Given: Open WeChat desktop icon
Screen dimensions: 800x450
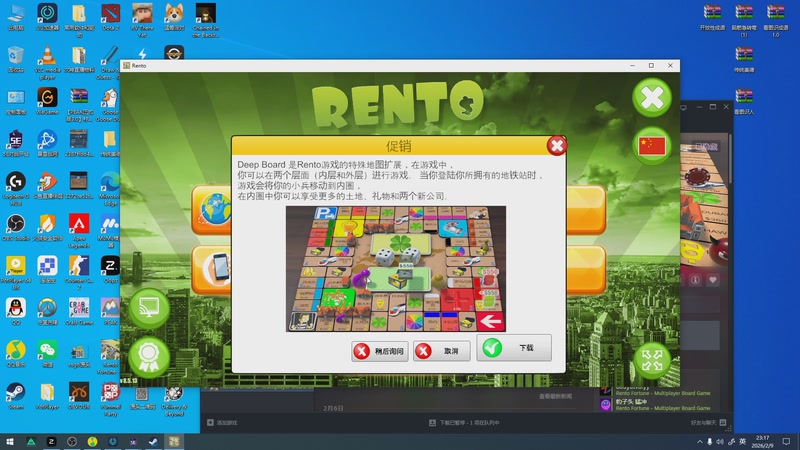Looking at the screenshot, I should pos(47,353).
